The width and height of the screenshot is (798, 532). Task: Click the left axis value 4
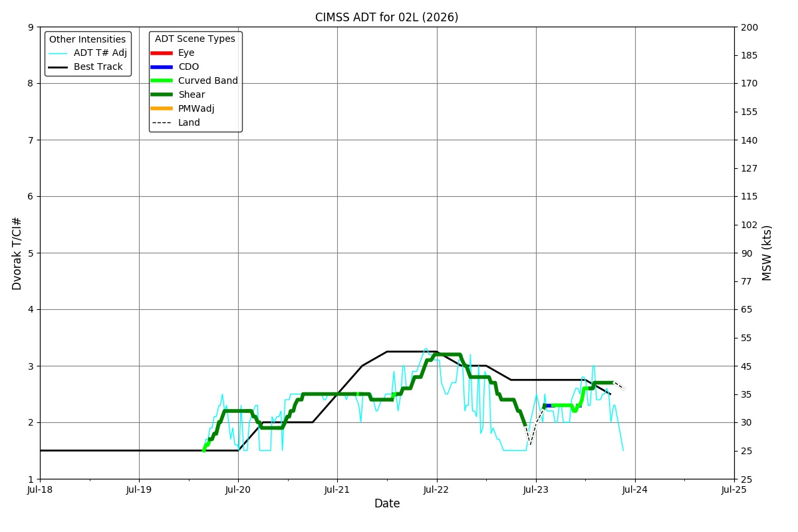click(x=31, y=310)
